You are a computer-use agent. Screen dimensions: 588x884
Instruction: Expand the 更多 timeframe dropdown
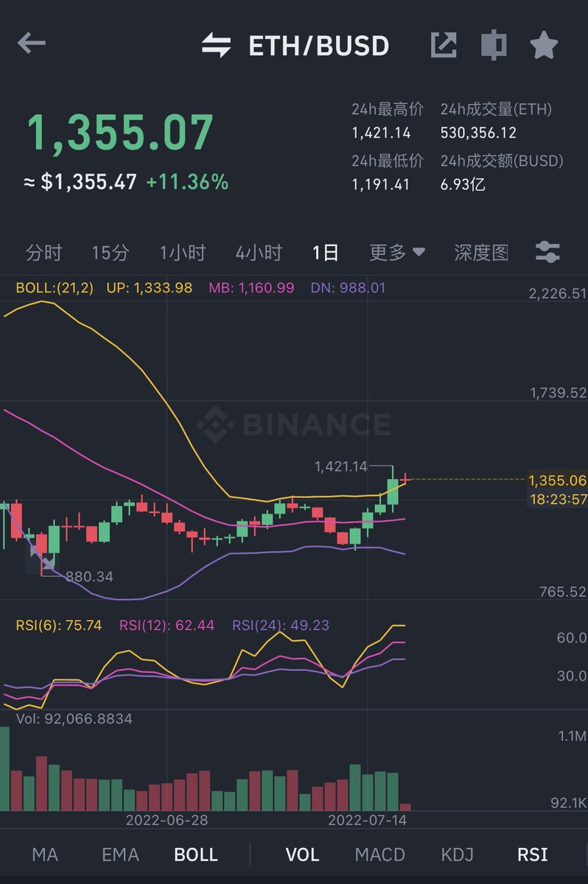397,253
